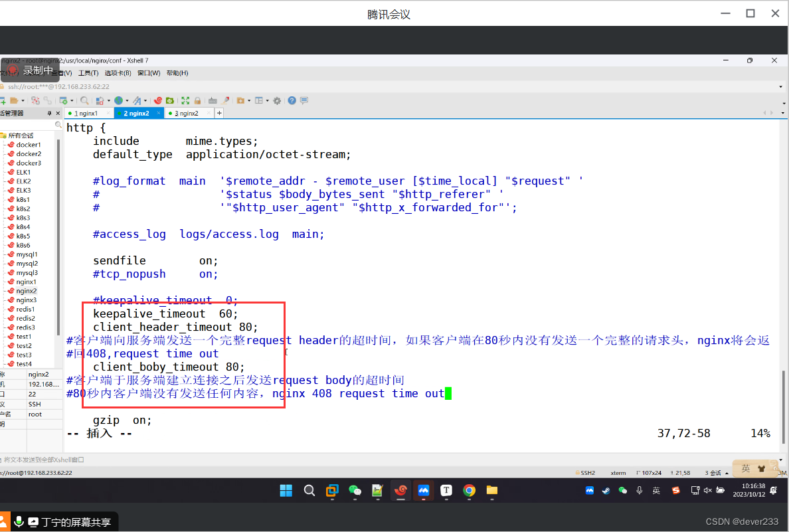This screenshot has width=789, height=532.
Task: Click the 录制中 recording indicator
Action: coord(30,70)
